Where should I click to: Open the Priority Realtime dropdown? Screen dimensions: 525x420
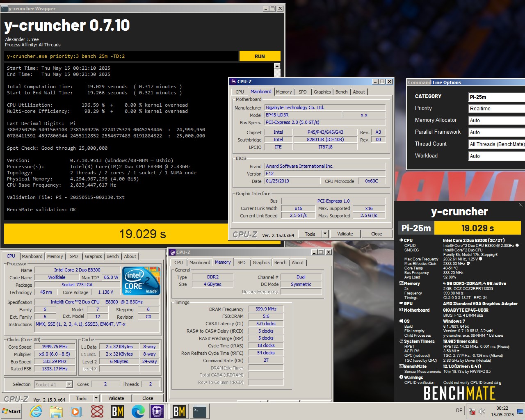tap(497, 109)
